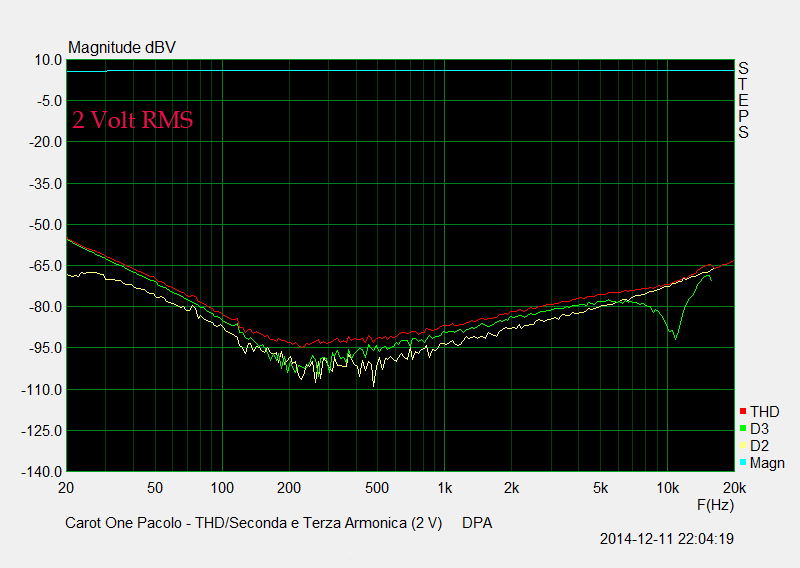Click the -80.0 magnitude axis value

point(46,307)
